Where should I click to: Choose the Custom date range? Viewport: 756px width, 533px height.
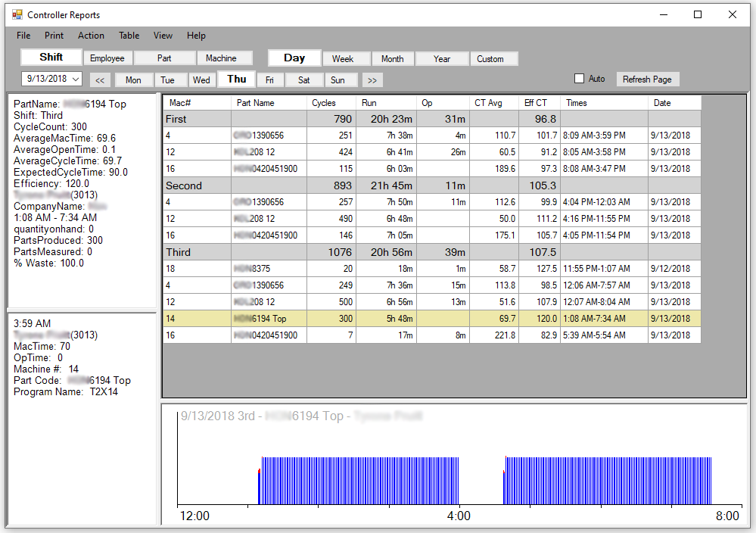[x=490, y=59]
